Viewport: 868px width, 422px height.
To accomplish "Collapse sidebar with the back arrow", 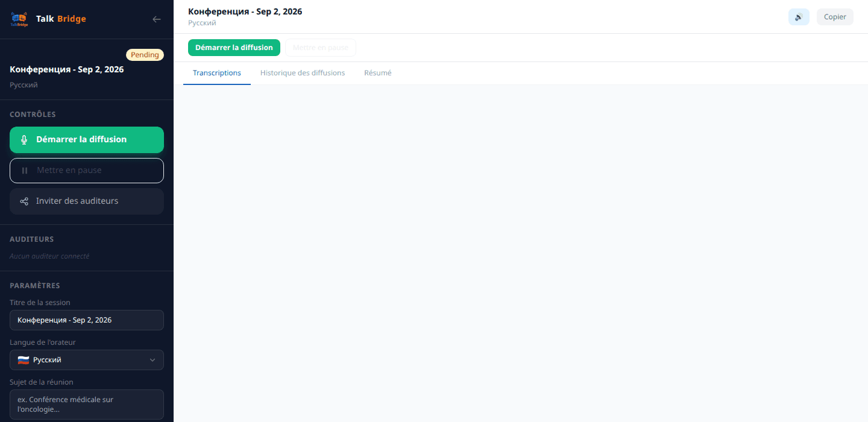I will coord(157,19).
